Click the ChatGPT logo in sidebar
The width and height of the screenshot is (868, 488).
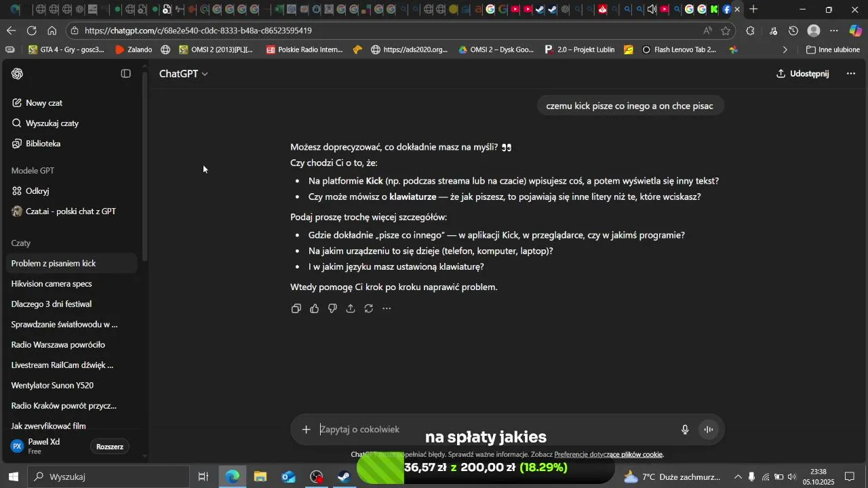pos(17,74)
